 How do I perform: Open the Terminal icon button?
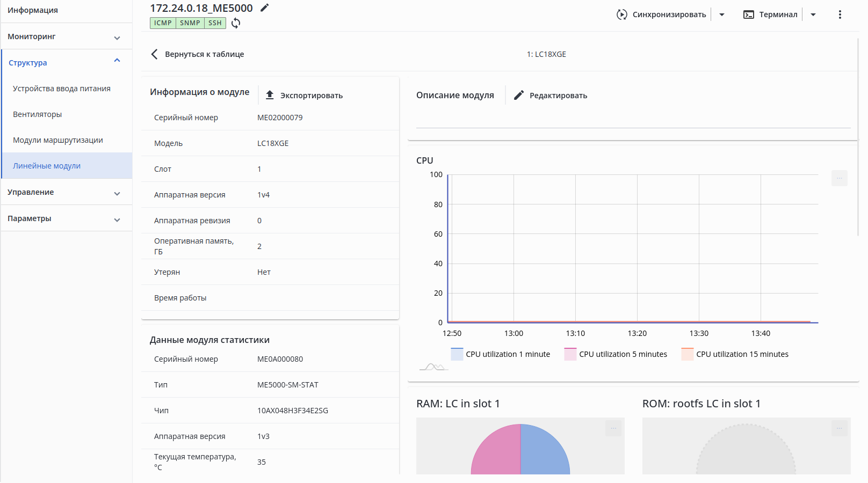pos(748,14)
